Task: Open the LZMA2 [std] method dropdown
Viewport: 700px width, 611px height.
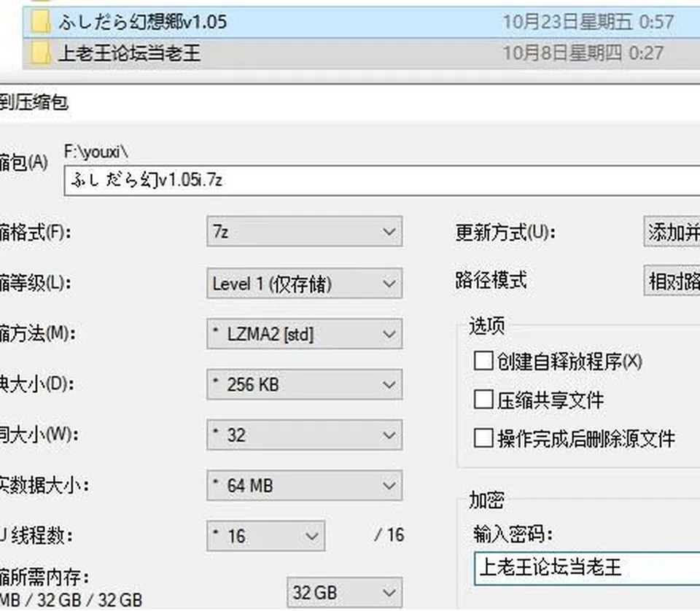Action: tap(305, 334)
